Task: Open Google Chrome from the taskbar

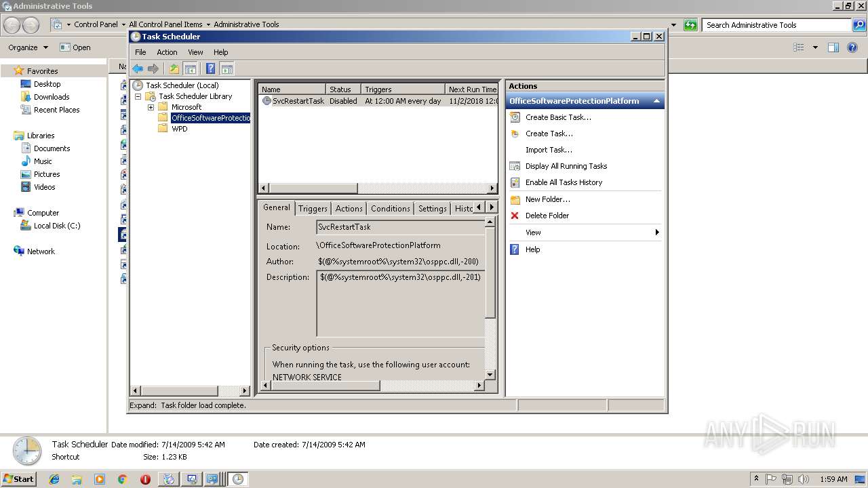Action: (x=122, y=479)
